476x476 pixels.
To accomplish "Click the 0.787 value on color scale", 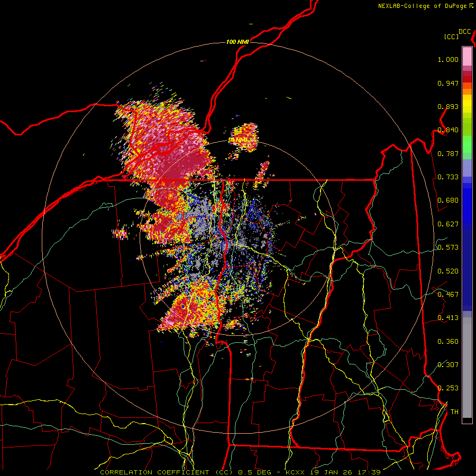I will [x=448, y=153].
